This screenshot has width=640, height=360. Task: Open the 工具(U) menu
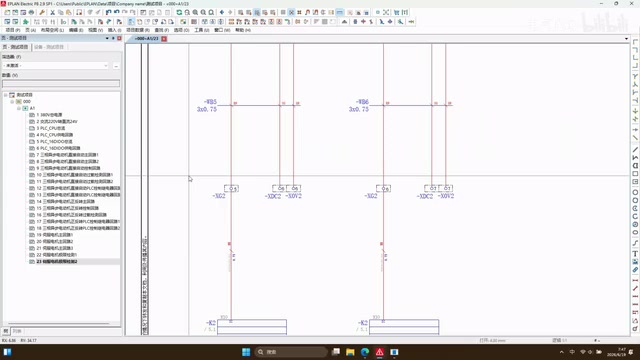202,30
